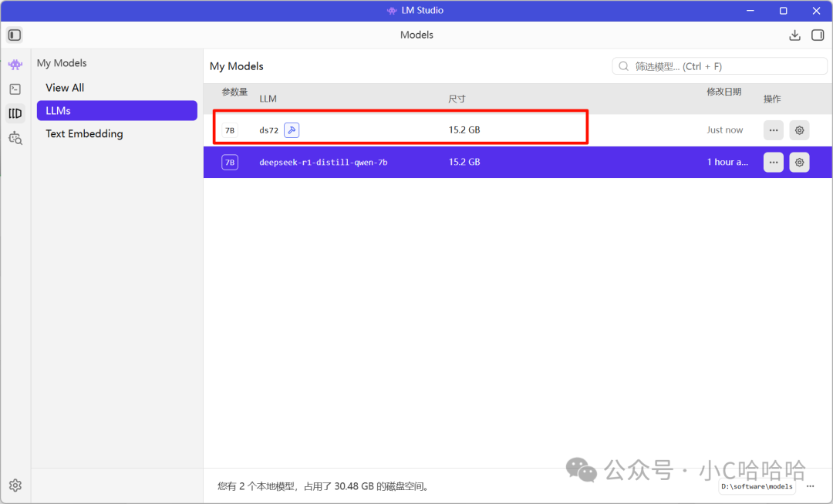Toggle the left sidebar panel icon
This screenshot has width=833, height=504.
(x=15, y=35)
